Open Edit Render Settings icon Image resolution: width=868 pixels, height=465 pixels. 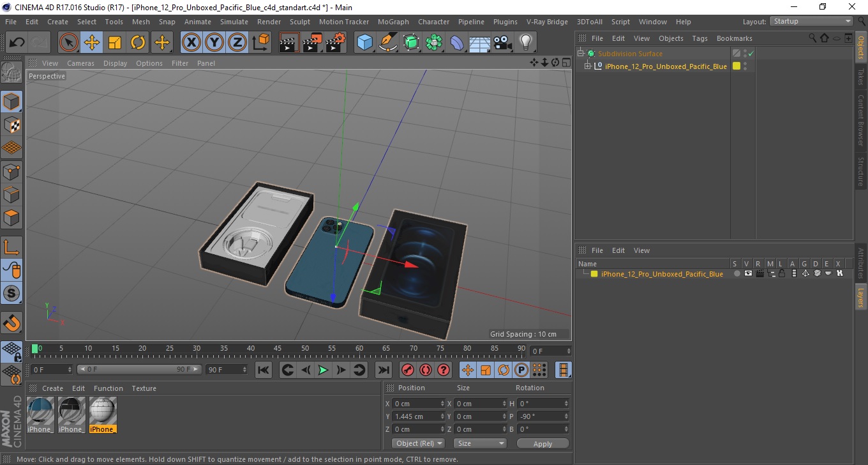335,43
